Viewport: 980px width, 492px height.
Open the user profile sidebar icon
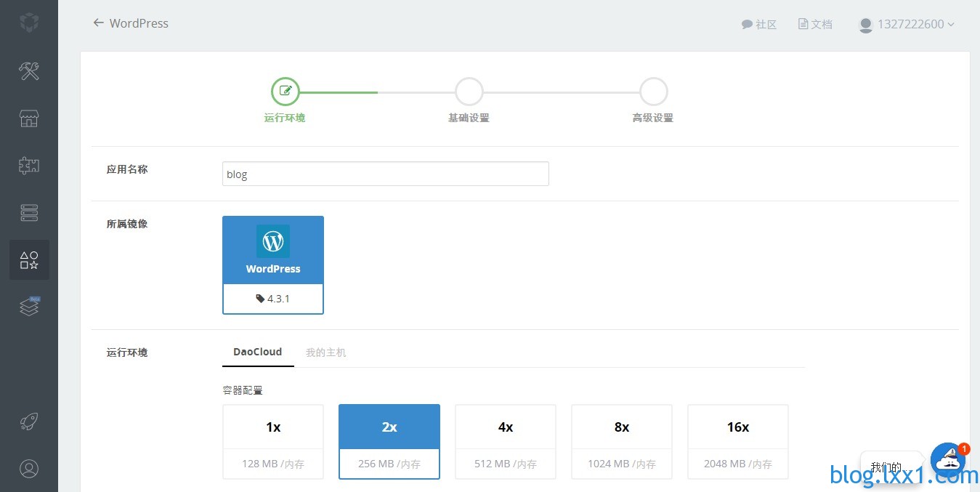pos(29,468)
